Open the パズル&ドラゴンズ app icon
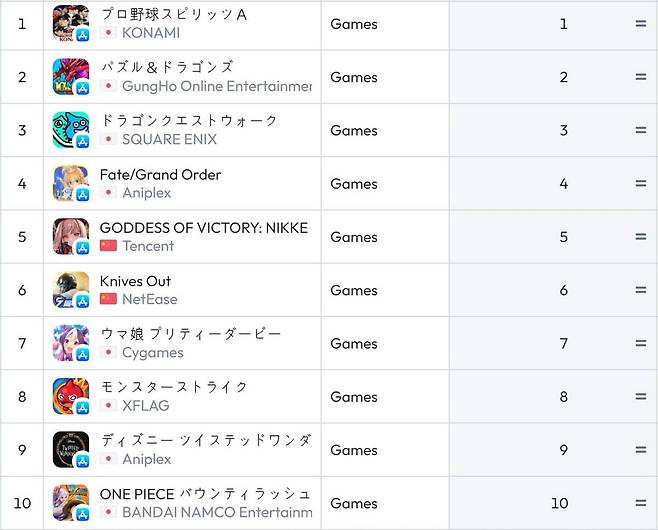The image size is (658, 530). 70,77
